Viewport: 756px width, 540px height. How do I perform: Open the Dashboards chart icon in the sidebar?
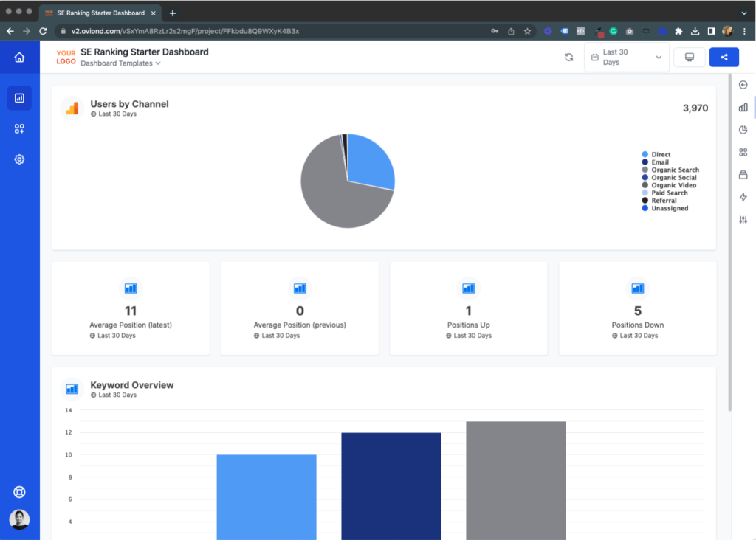point(19,98)
